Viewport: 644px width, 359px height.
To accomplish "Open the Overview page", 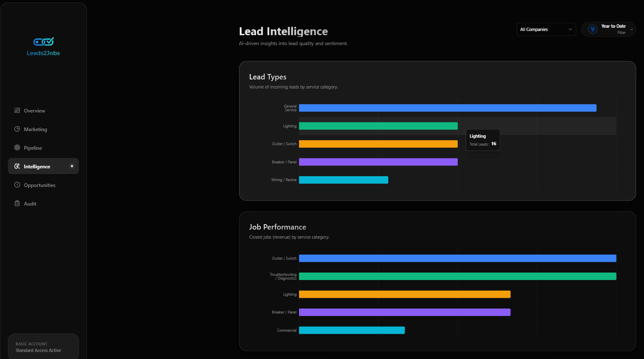I will click(x=43, y=110).
